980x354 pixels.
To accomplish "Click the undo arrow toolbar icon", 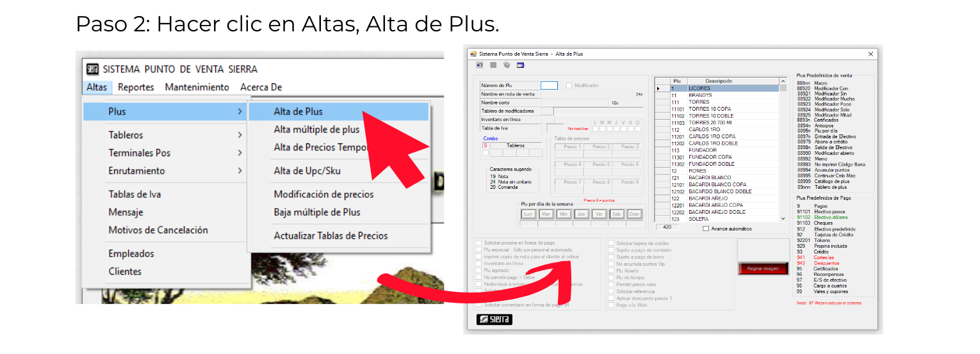I will (480, 65).
